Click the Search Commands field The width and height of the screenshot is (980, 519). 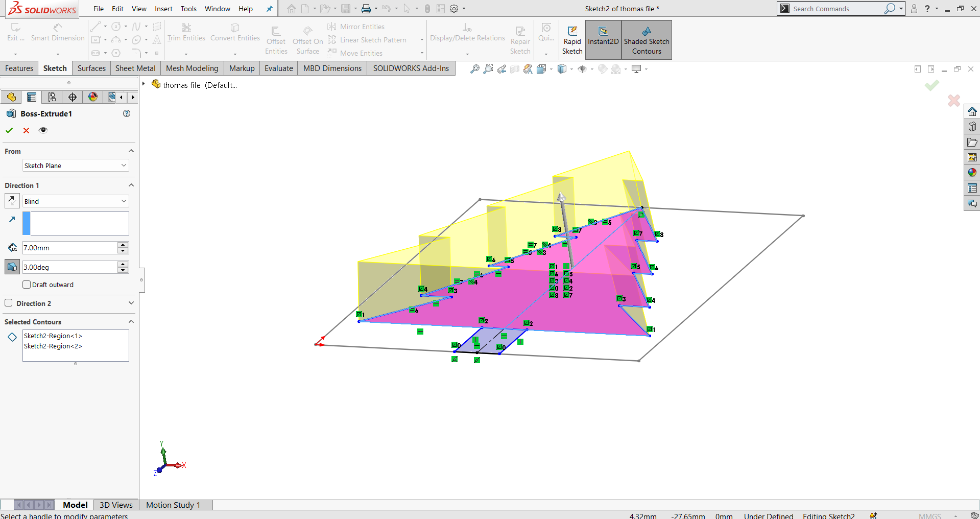point(838,9)
